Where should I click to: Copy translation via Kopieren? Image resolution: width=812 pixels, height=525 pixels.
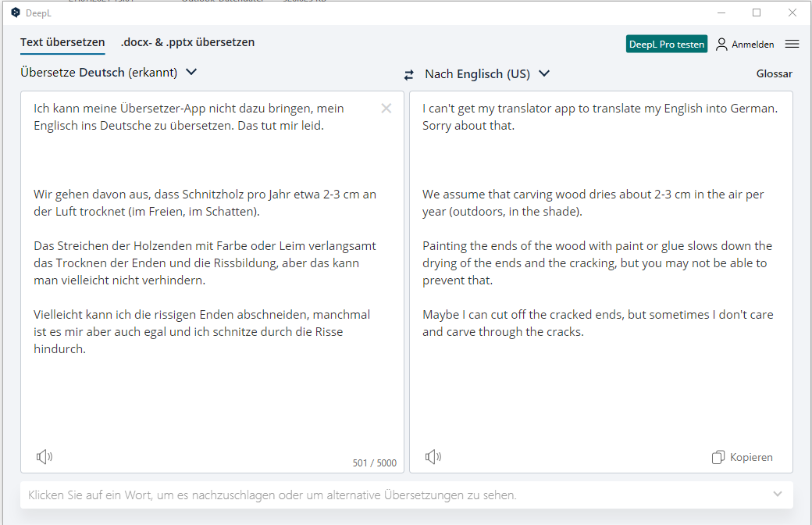(x=742, y=457)
